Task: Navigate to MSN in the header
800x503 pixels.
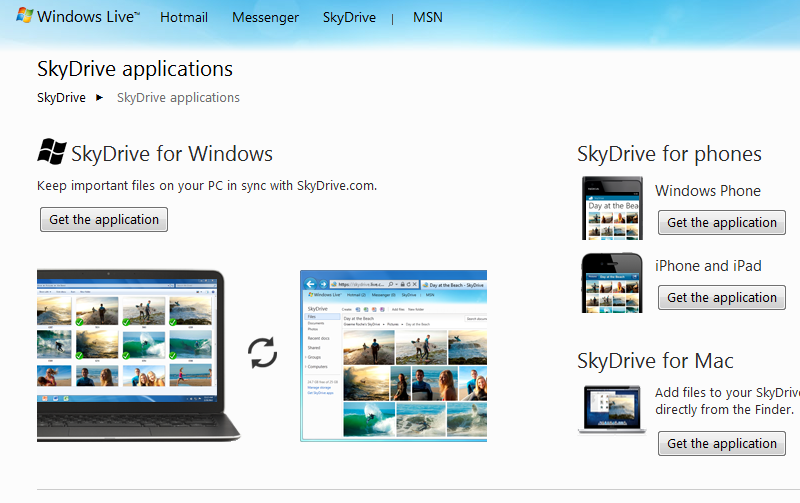Action: pos(428,17)
